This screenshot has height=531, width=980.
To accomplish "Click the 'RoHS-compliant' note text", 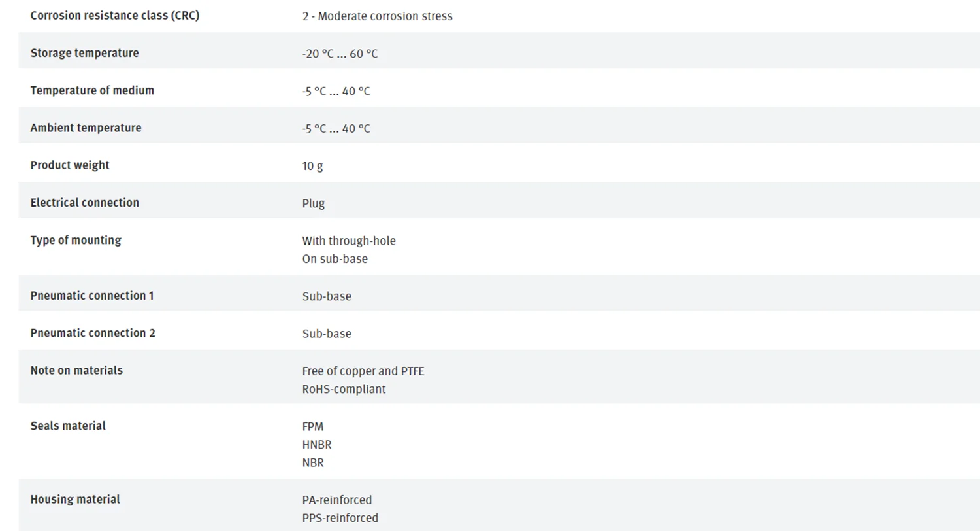I will [x=344, y=389].
